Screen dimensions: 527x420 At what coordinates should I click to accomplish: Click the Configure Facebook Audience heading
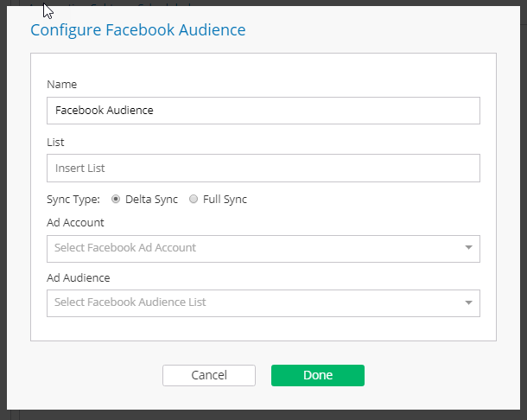click(x=138, y=30)
